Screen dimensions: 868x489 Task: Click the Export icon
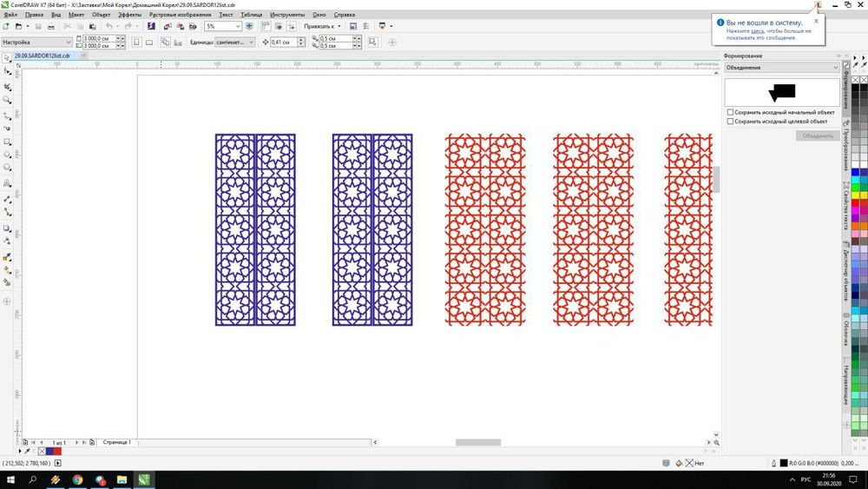coord(180,26)
